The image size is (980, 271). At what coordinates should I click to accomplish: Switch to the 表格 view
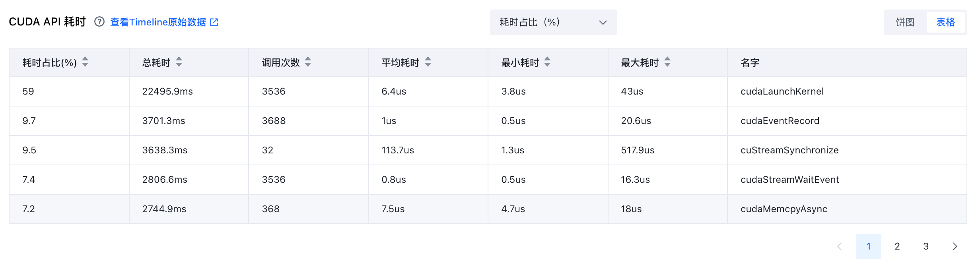pos(946,22)
